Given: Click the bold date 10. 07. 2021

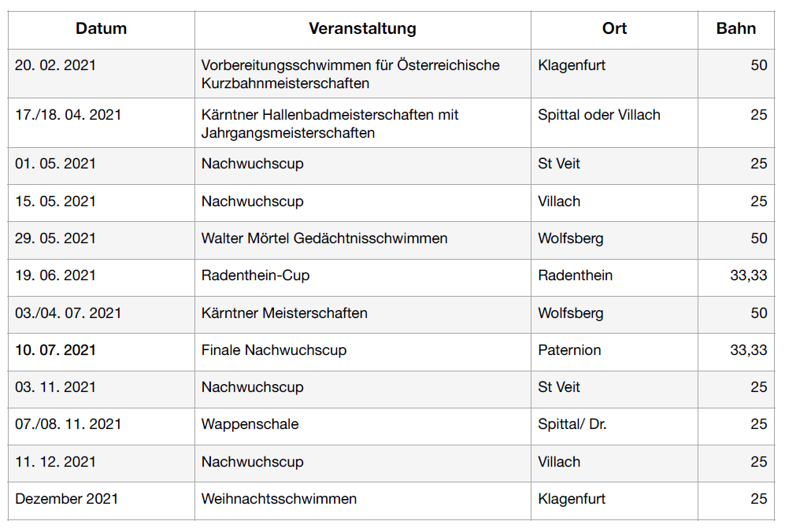Looking at the screenshot, I should [x=55, y=350].
